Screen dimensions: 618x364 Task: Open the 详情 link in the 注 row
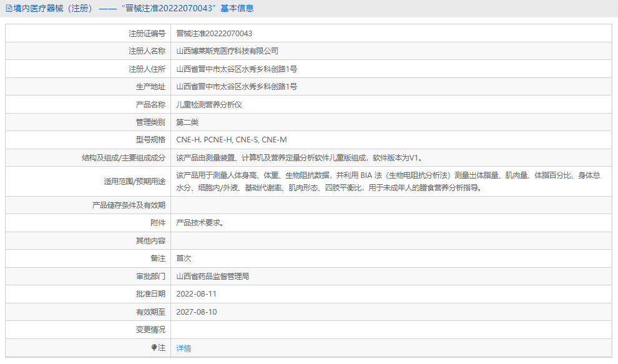(x=184, y=348)
